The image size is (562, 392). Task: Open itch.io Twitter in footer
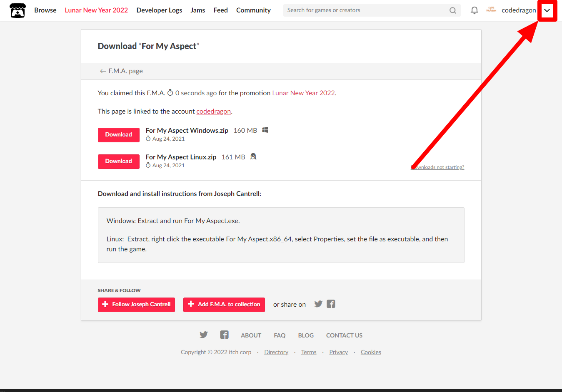click(204, 335)
